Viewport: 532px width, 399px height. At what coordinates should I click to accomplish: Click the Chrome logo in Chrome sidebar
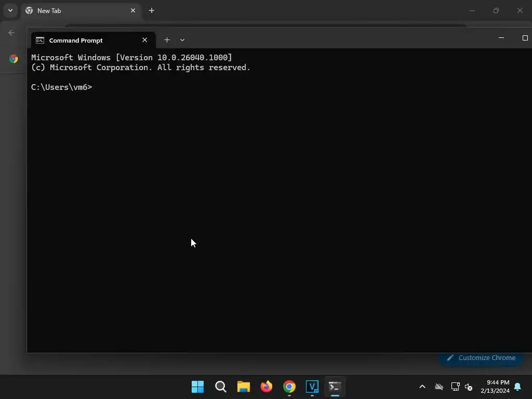14,59
